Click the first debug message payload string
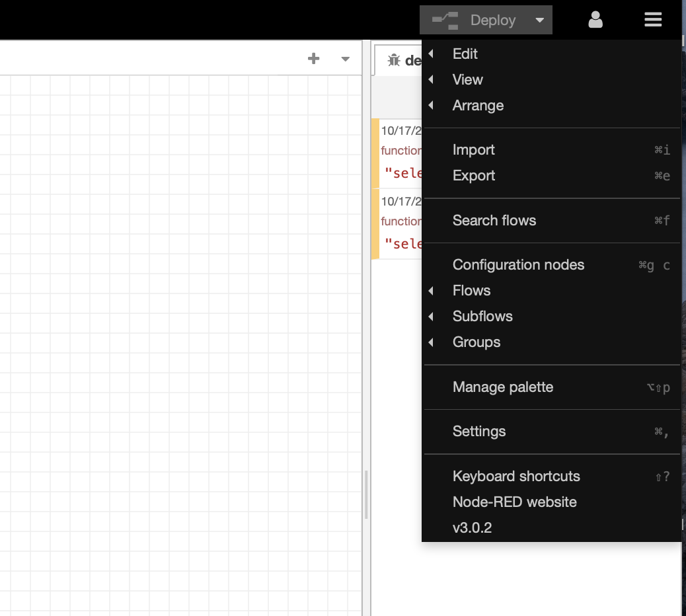Viewport: 686px width, 616px height. coord(403,173)
